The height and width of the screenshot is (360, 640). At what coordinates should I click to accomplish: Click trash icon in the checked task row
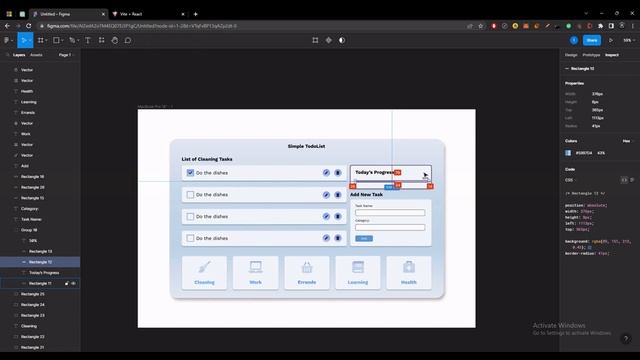coord(338,173)
